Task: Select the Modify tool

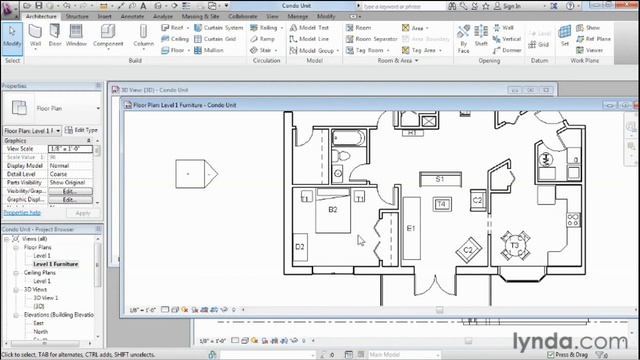Action: 12,38
